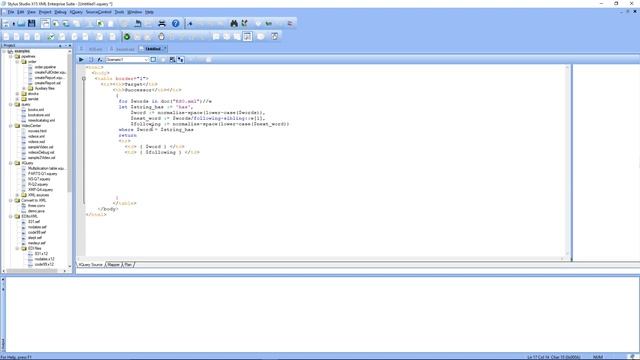Click the indent lines icon ending the top toolbar

[x=289, y=24]
